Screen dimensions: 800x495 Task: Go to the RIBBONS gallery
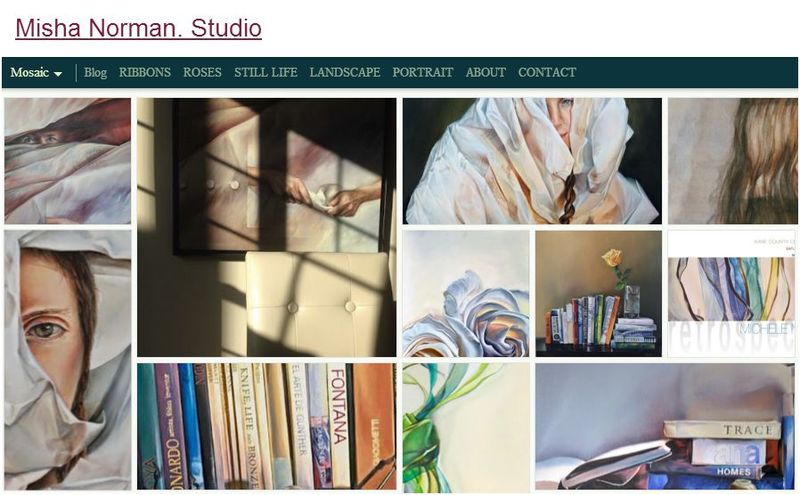click(x=145, y=72)
